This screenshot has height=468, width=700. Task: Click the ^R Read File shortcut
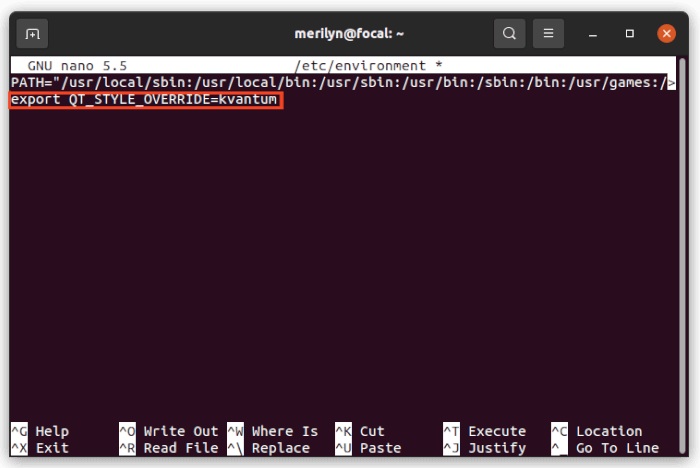[169, 447]
